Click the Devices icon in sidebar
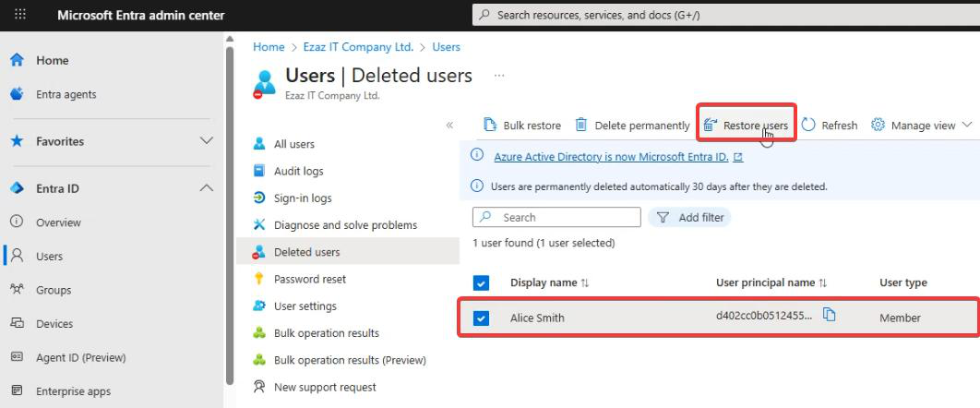980x408 pixels. [x=17, y=323]
